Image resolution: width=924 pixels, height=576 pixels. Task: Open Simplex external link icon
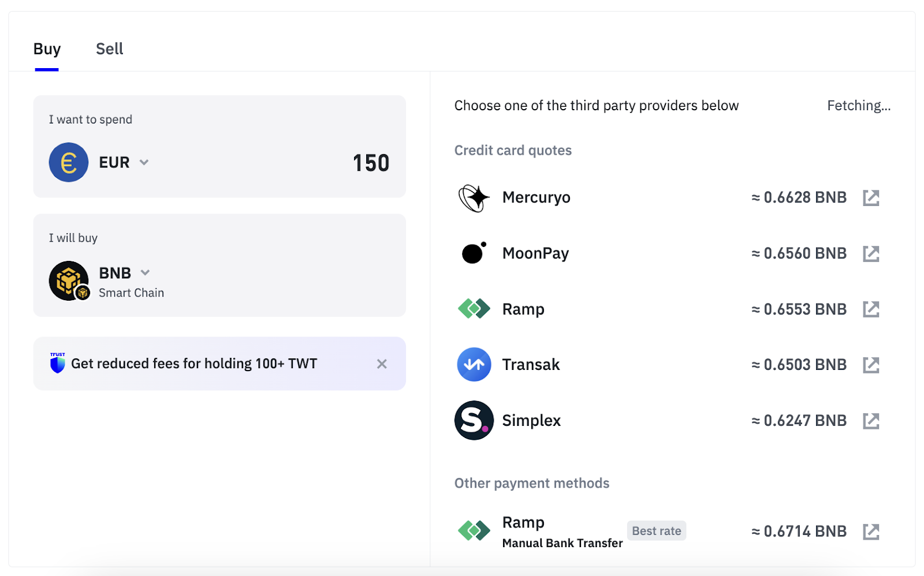pyautogui.click(x=871, y=421)
